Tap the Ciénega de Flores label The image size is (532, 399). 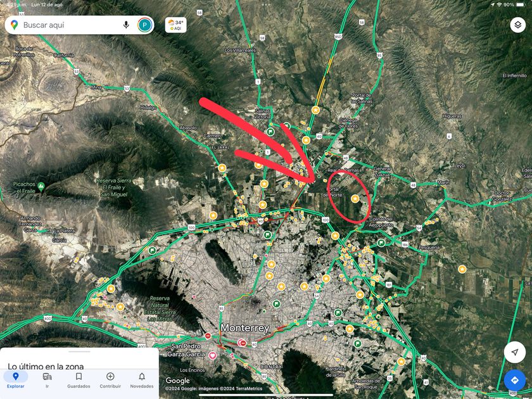click(x=348, y=123)
